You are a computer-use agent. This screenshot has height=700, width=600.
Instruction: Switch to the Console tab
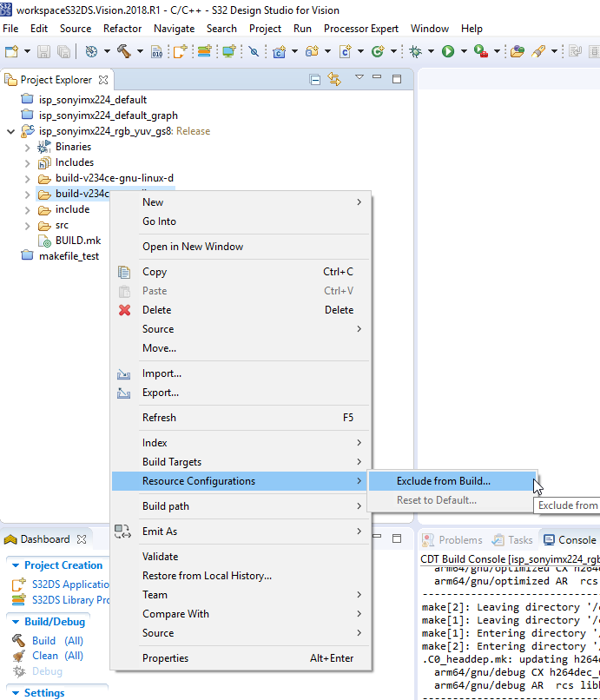570,540
